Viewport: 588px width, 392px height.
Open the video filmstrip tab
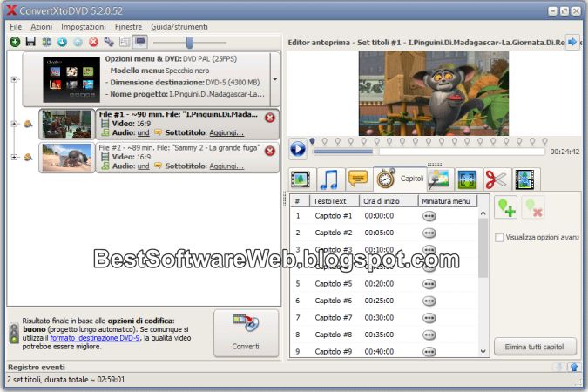(301, 179)
